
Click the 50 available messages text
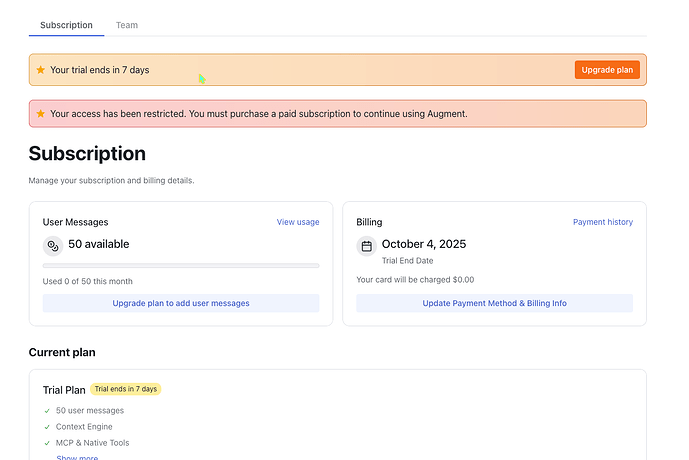[x=99, y=244]
